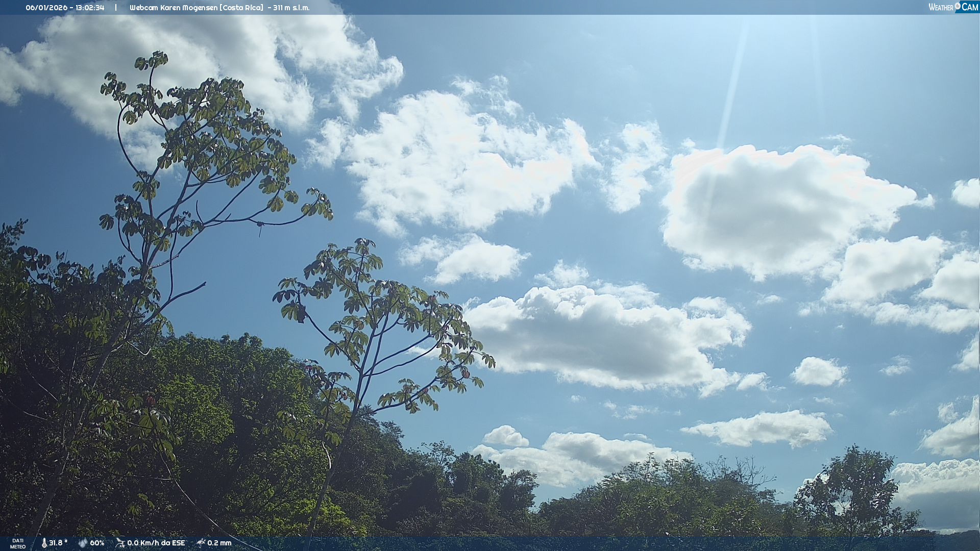Click the 0.2 mm rainfall value
This screenshot has height=551, width=980.
click(x=219, y=543)
